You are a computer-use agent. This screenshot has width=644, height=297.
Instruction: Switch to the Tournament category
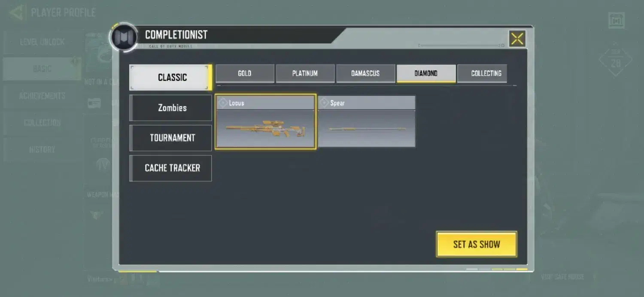point(170,138)
